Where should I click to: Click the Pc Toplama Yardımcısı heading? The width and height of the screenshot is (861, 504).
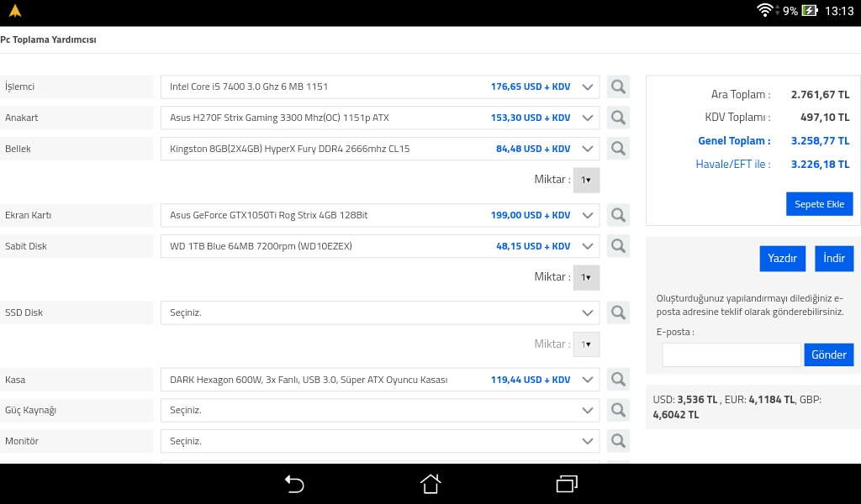[48, 39]
